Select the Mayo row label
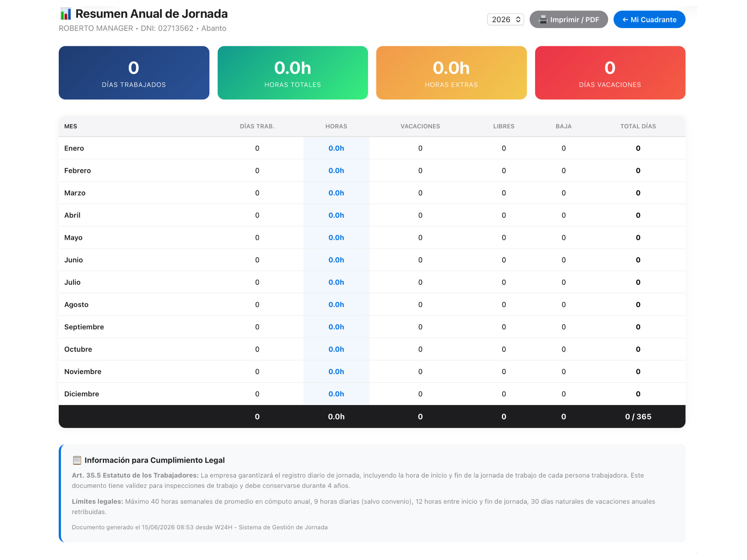 point(73,238)
